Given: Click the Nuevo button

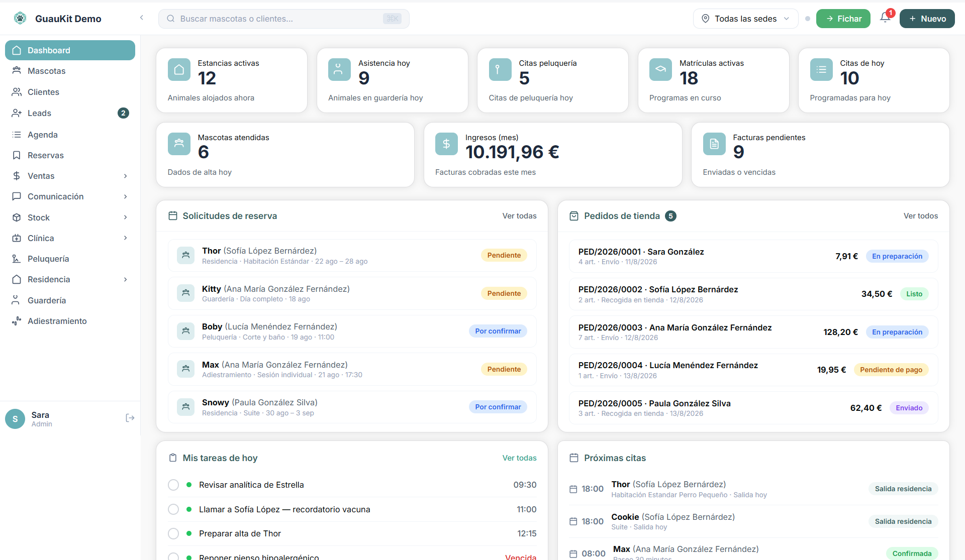Looking at the screenshot, I should 927,19.
